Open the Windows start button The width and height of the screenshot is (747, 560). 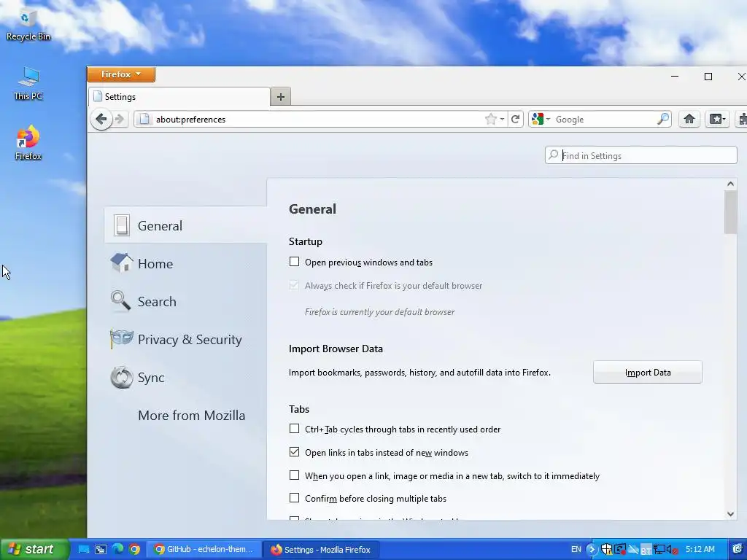point(34,550)
